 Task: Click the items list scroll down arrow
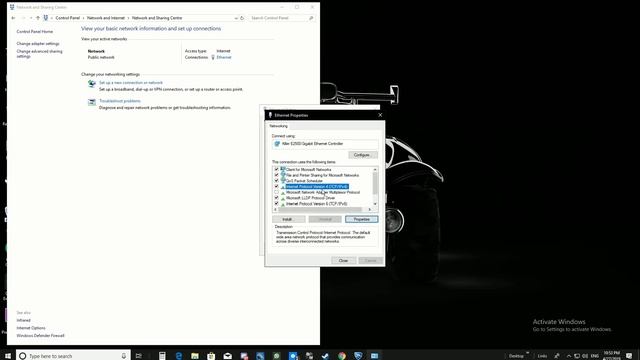click(375, 204)
